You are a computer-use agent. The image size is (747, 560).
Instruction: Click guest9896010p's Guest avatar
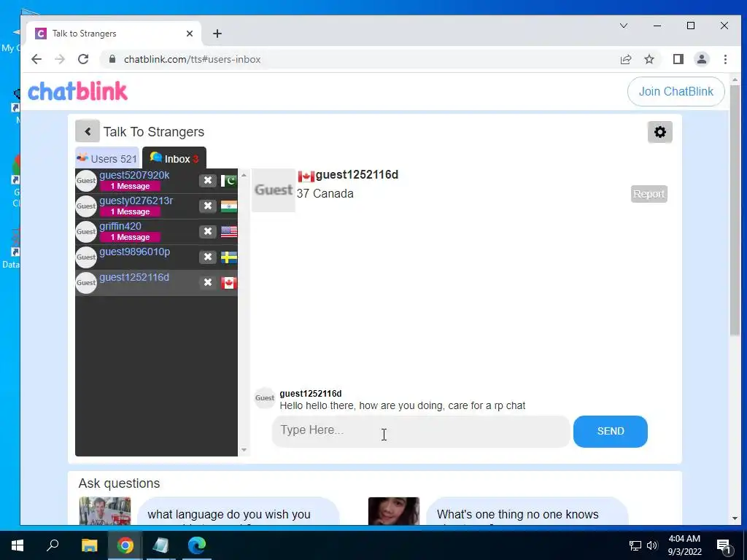[86, 257]
